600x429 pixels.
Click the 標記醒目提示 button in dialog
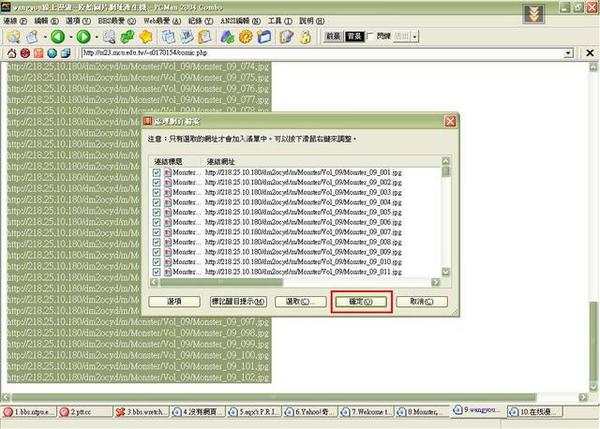coord(238,302)
